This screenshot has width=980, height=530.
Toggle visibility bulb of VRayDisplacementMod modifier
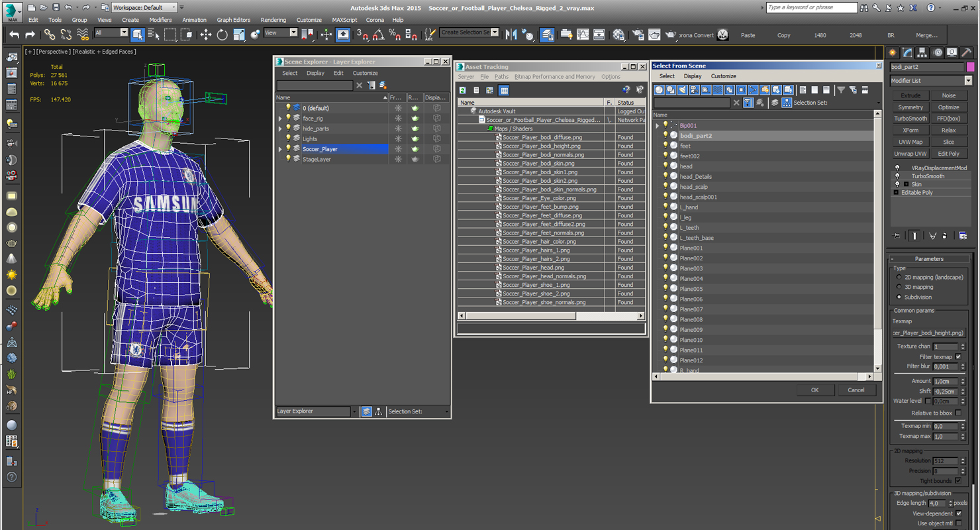[x=897, y=168]
